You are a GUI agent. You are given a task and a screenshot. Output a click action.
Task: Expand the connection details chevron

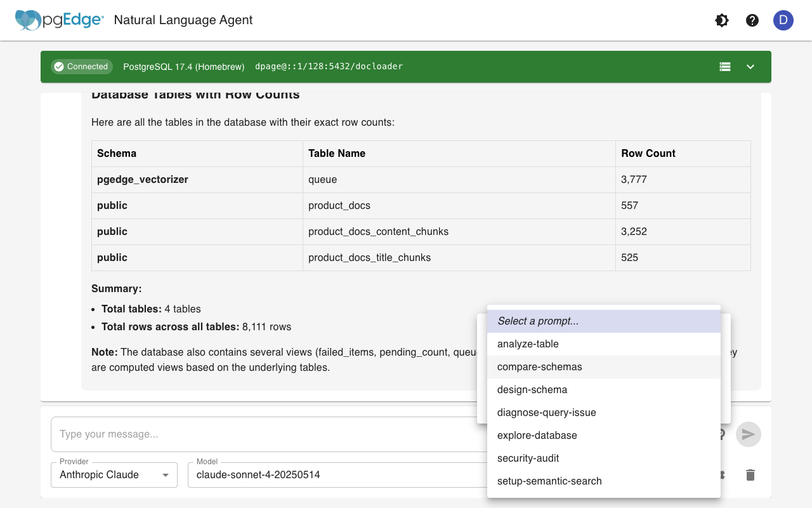click(750, 67)
